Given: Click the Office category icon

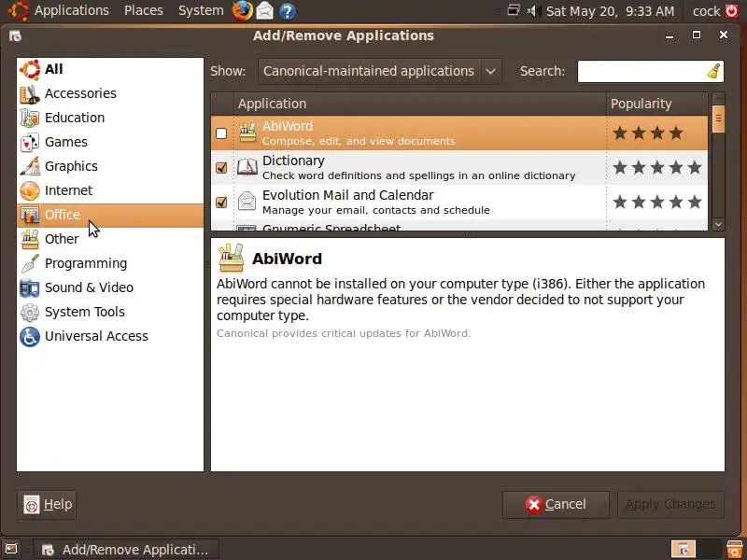Looking at the screenshot, I should [x=30, y=216].
